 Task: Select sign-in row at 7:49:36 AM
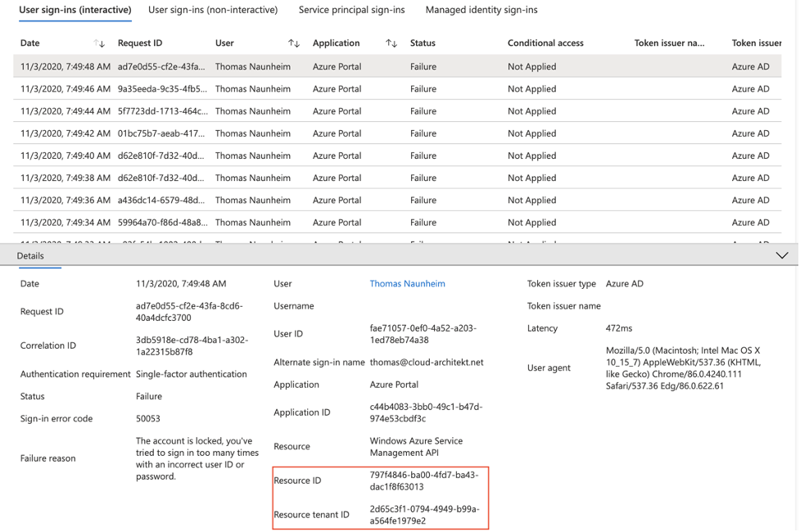point(397,201)
